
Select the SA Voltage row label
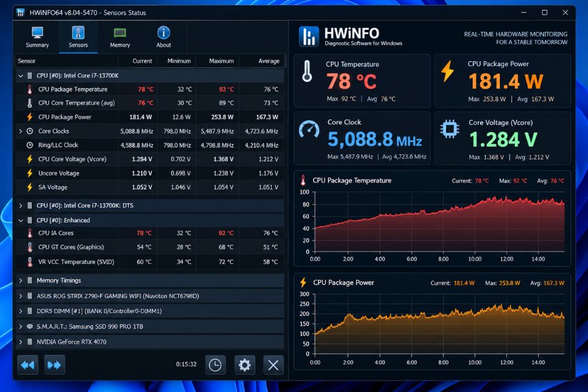[53, 187]
